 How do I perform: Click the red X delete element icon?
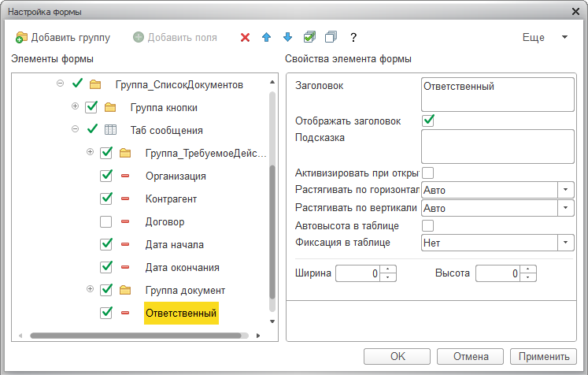246,38
